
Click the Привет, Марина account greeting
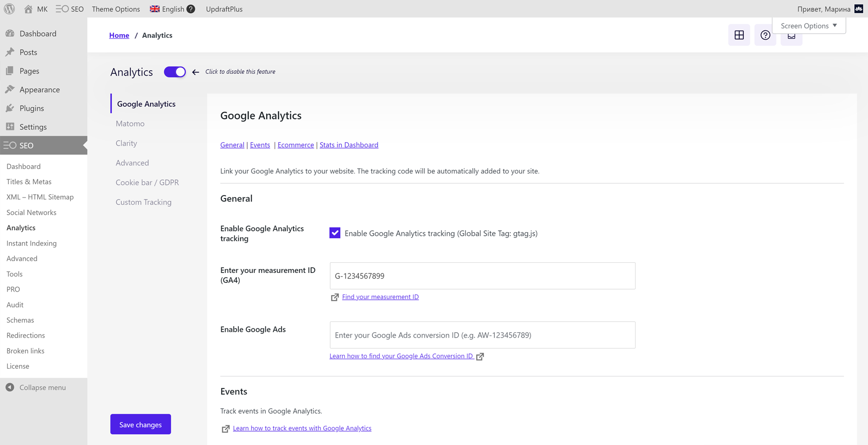click(x=824, y=9)
